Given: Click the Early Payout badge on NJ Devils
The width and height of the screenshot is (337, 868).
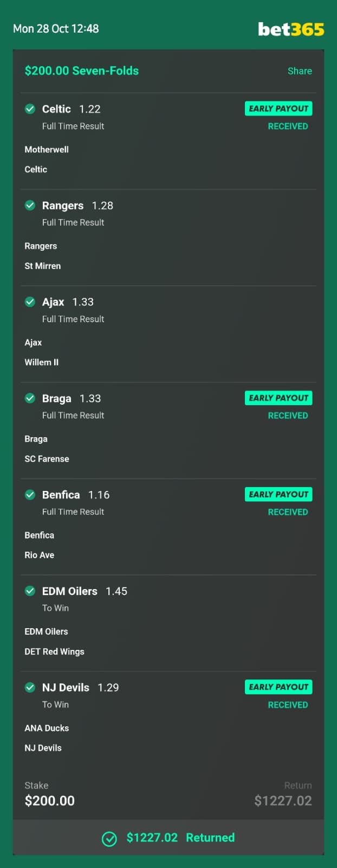Looking at the screenshot, I should click(278, 687).
